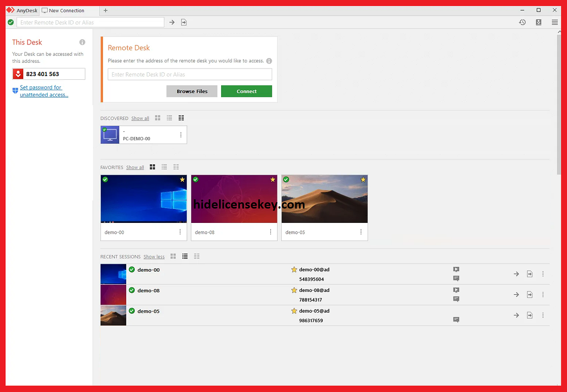Open session history via the clock icon
Screen dimensions: 567x392
pos(522,22)
